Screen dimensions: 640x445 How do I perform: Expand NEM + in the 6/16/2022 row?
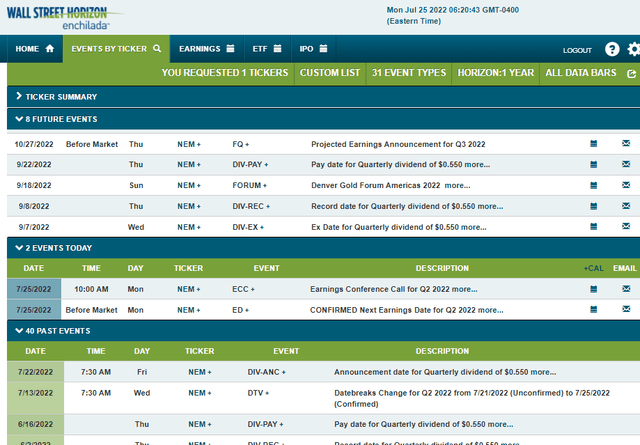[x=200, y=424]
